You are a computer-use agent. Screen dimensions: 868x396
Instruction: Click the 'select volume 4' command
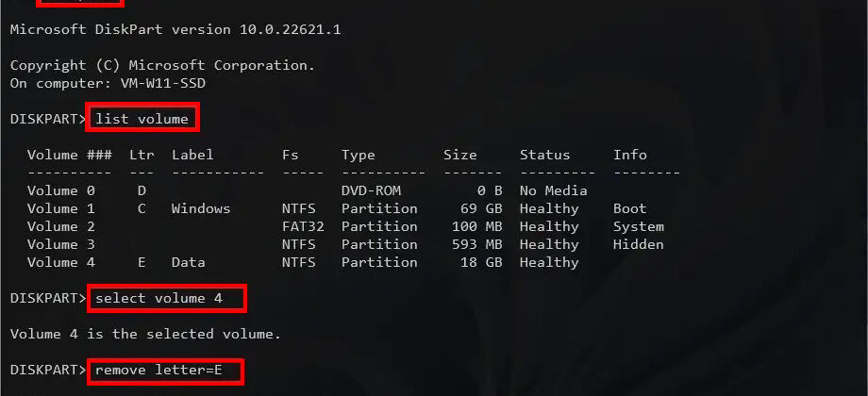point(169,298)
